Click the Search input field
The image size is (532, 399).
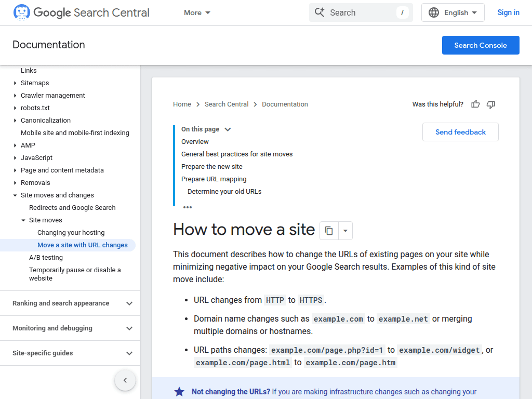pyautogui.click(x=361, y=12)
